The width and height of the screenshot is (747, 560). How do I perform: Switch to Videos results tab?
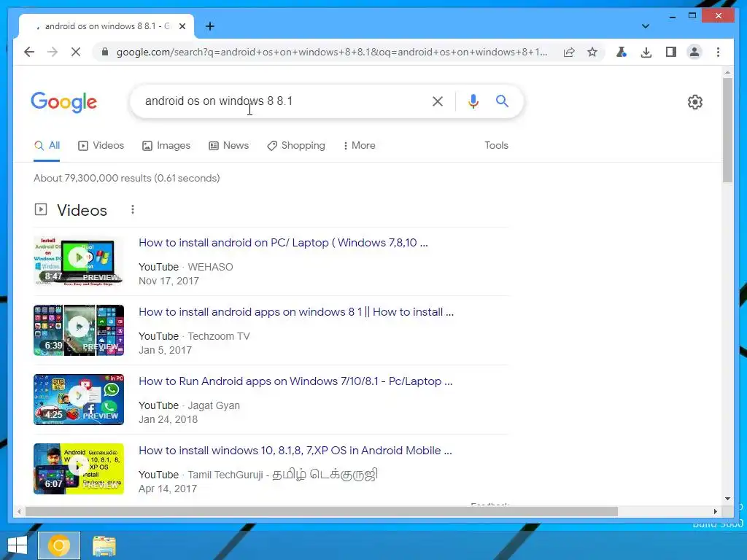(101, 146)
